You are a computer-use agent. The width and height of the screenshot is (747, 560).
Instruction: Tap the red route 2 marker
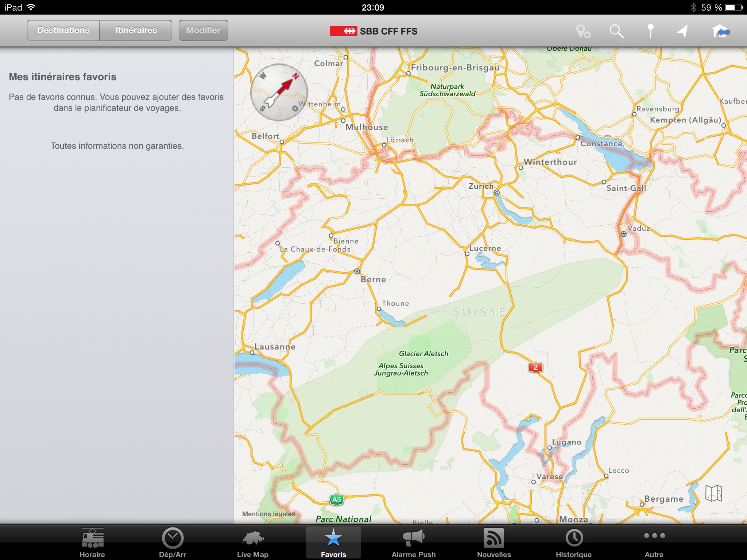[x=535, y=367]
